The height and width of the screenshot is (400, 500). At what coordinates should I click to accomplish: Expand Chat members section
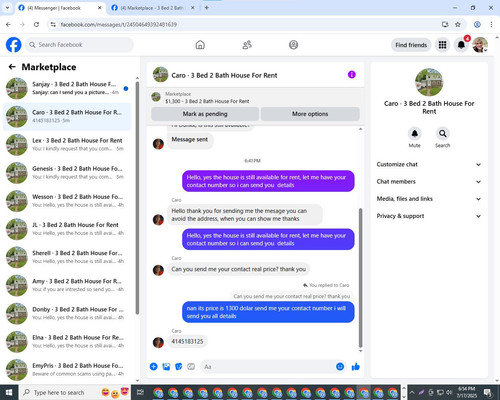(429, 182)
